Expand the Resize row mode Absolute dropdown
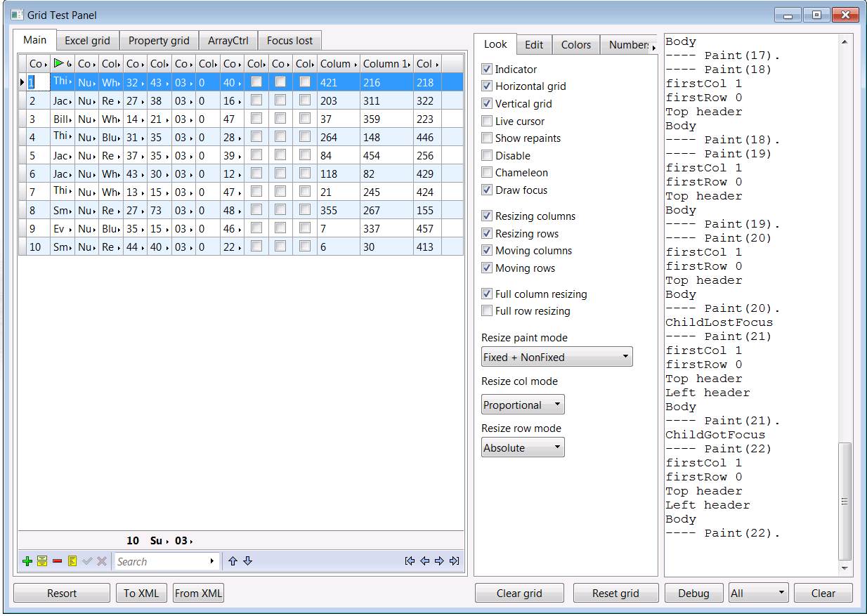The height and width of the screenshot is (616, 867). pos(523,447)
